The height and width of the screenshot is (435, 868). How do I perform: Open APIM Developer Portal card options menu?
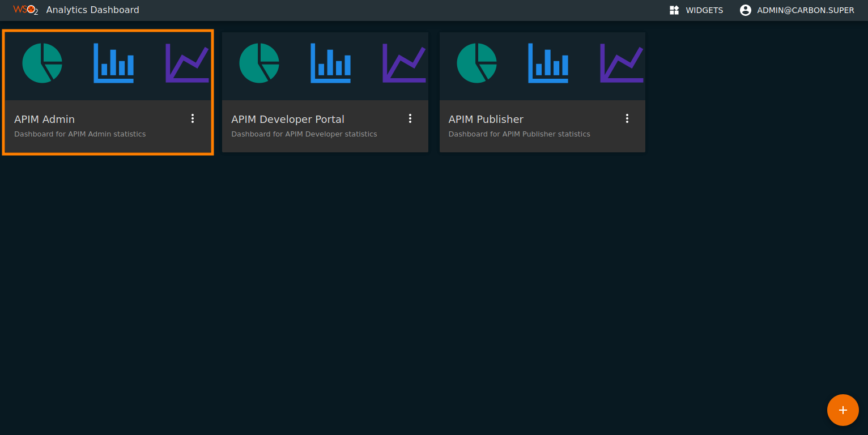tap(410, 118)
